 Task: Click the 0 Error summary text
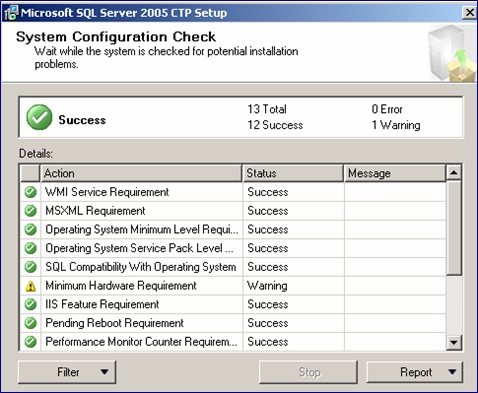[387, 109]
